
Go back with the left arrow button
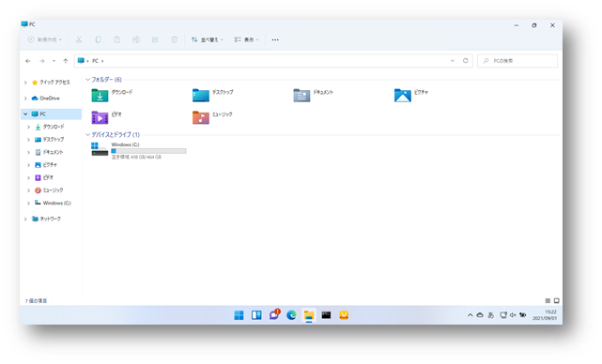(28, 61)
